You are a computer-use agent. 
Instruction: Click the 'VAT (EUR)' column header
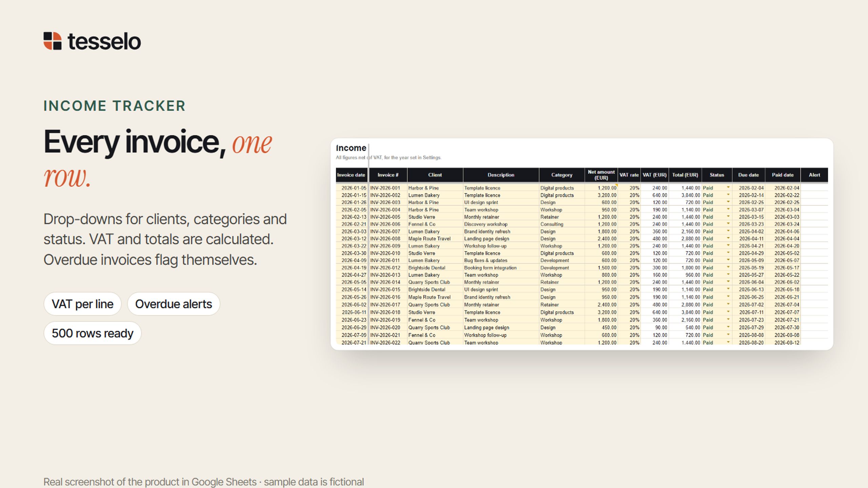coord(654,175)
